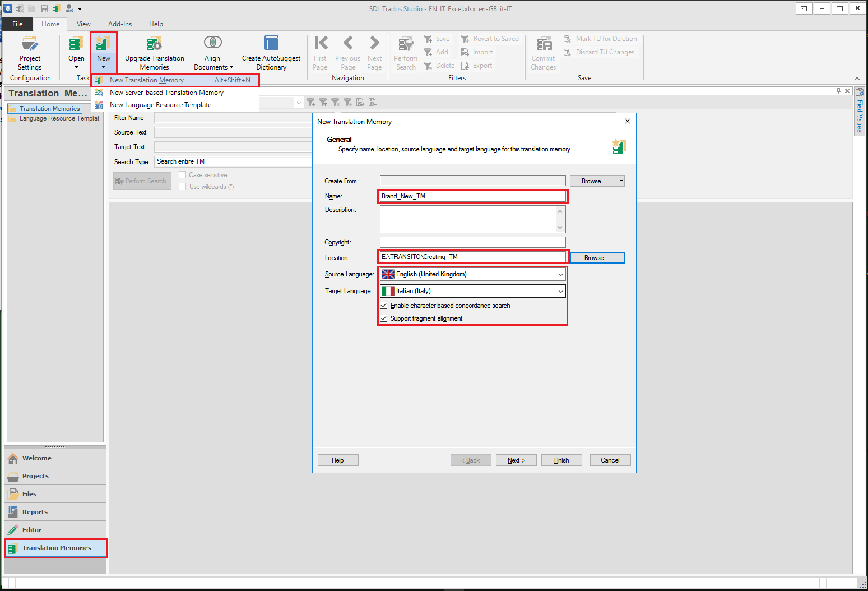
Task: Open the Create From Browse dropdown arrow
Action: click(x=621, y=181)
